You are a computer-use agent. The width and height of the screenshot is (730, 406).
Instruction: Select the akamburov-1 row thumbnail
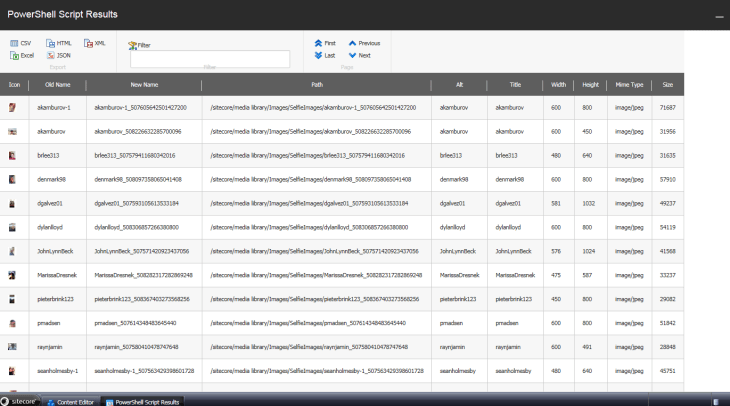coord(13,107)
